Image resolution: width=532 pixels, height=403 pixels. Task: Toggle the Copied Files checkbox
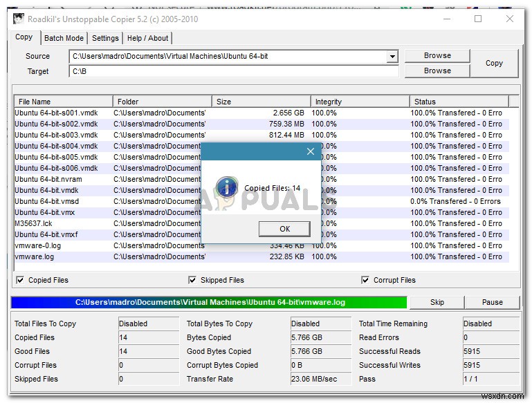[20, 280]
